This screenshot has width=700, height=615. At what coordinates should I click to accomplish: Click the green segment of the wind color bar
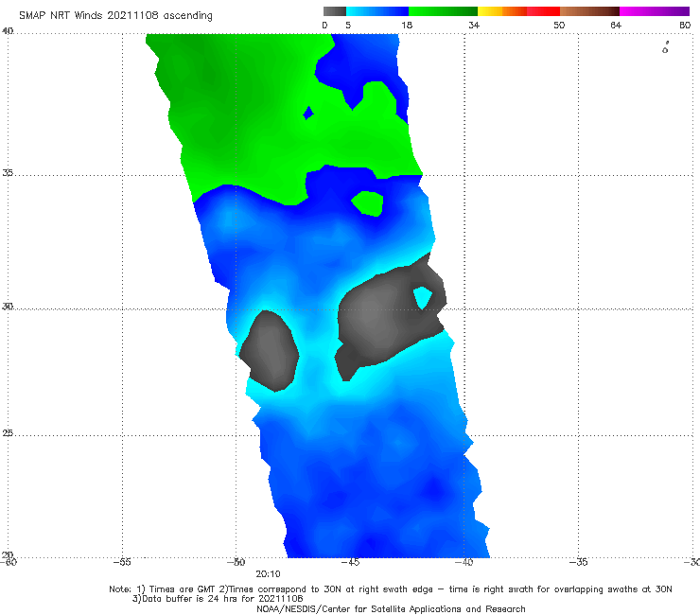(443, 11)
